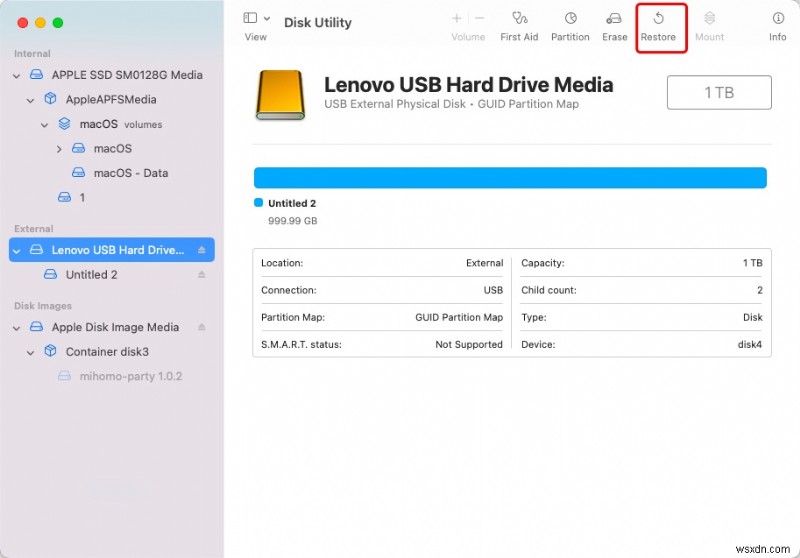
Task: Click the GUID Partition Map table value
Action: (x=459, y=317)
